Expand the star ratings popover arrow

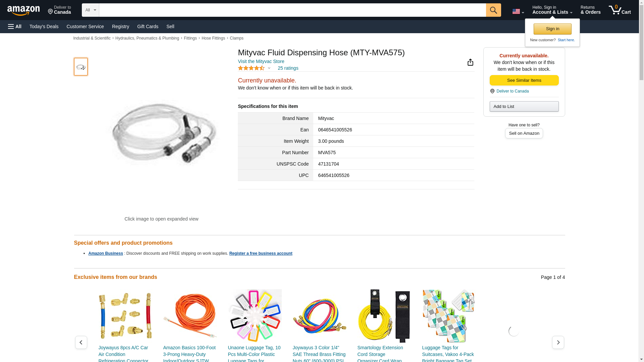click(x=269, y=68)
